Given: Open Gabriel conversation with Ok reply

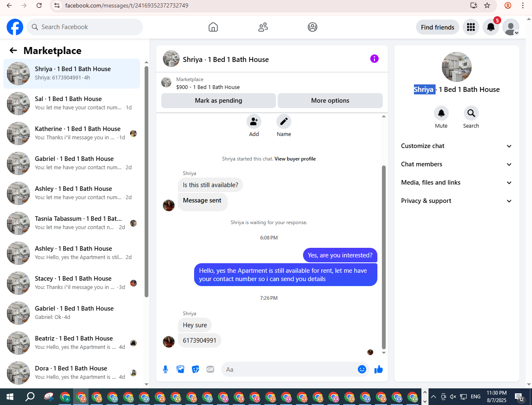Looking at the screenshot, I should coord(72,313).
